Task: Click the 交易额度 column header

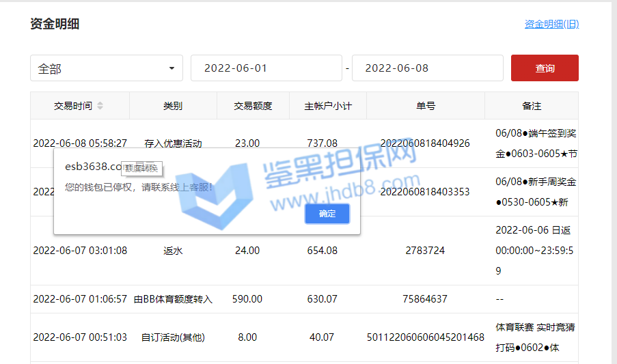Action: (x=253, y=106)
